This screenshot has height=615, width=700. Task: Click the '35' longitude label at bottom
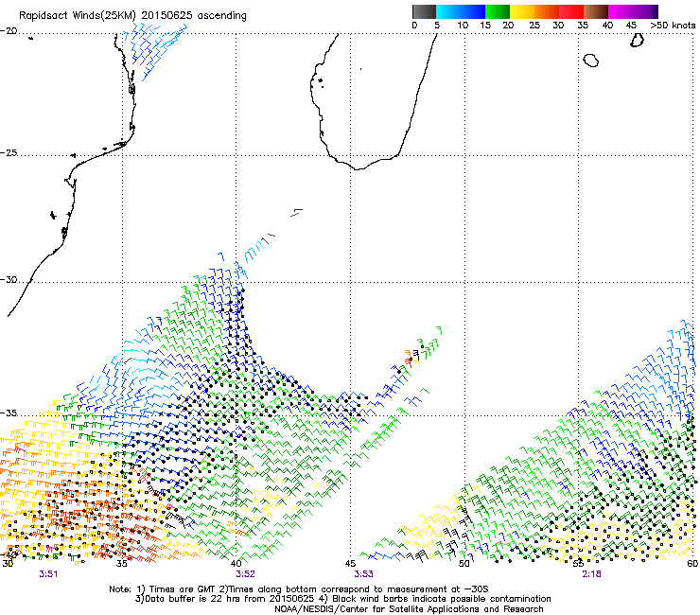pos(121,564)
